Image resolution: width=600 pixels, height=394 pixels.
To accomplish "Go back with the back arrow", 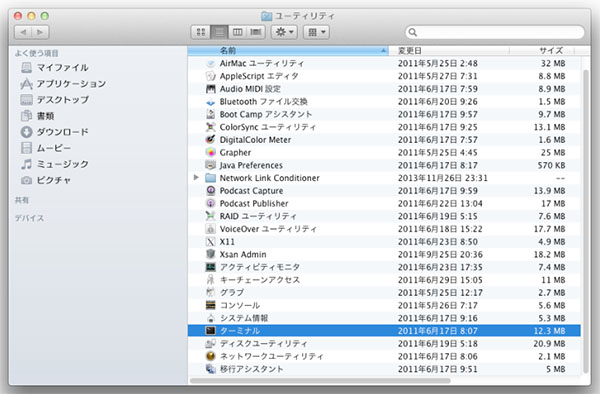I will [x=23, y=32].
